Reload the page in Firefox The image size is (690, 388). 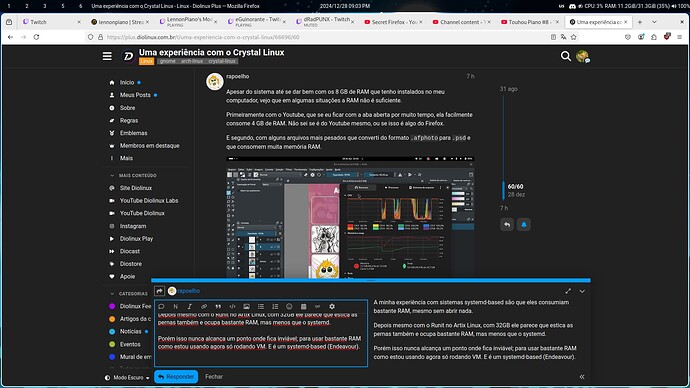36,37
